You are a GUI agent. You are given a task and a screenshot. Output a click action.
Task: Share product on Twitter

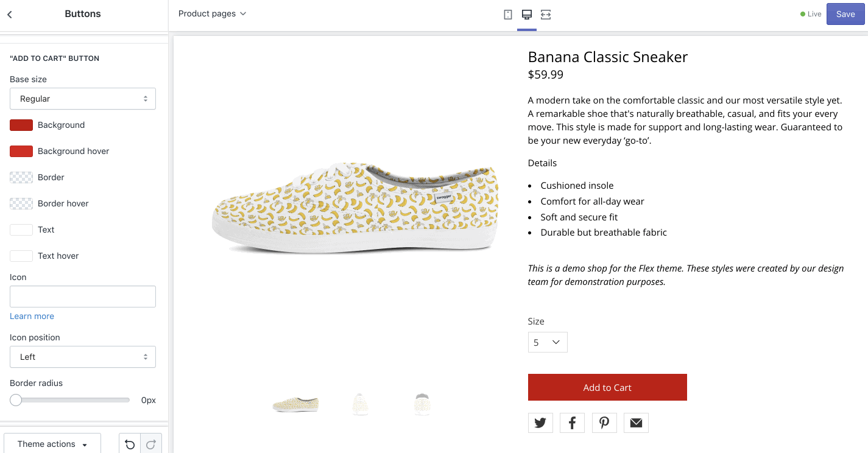(x=540, y=423)
